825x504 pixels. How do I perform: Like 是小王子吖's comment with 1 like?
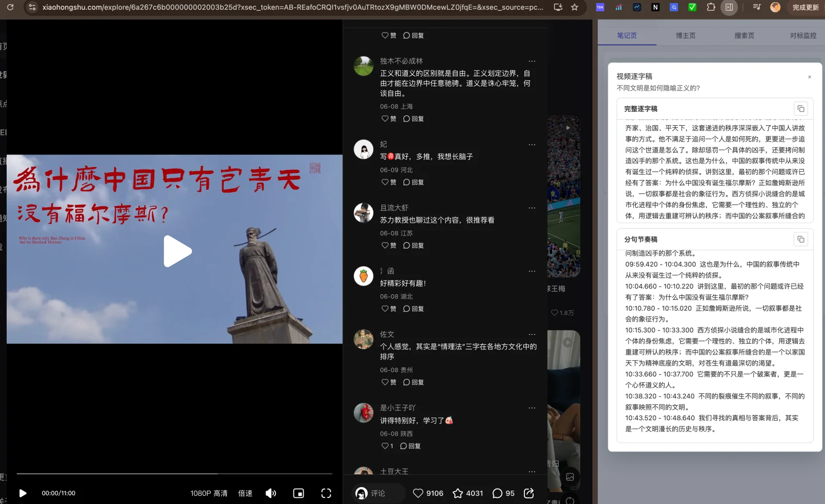(x=387, y=446)
